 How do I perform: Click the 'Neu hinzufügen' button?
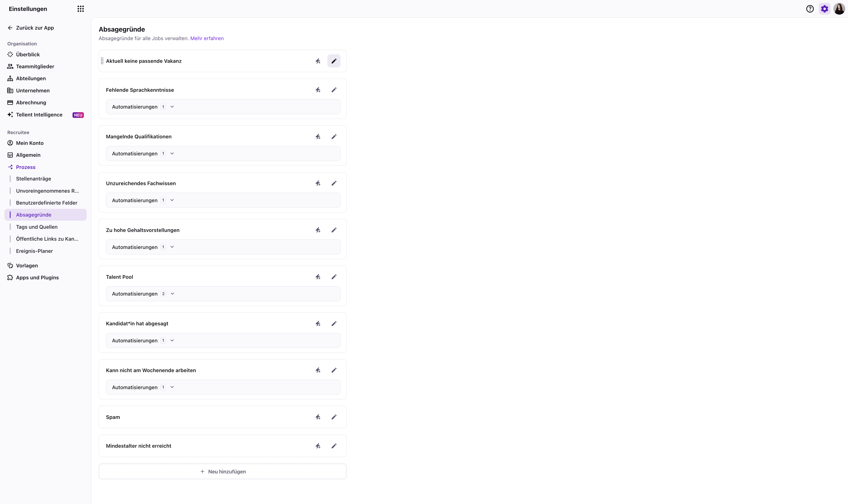(222, 471)
